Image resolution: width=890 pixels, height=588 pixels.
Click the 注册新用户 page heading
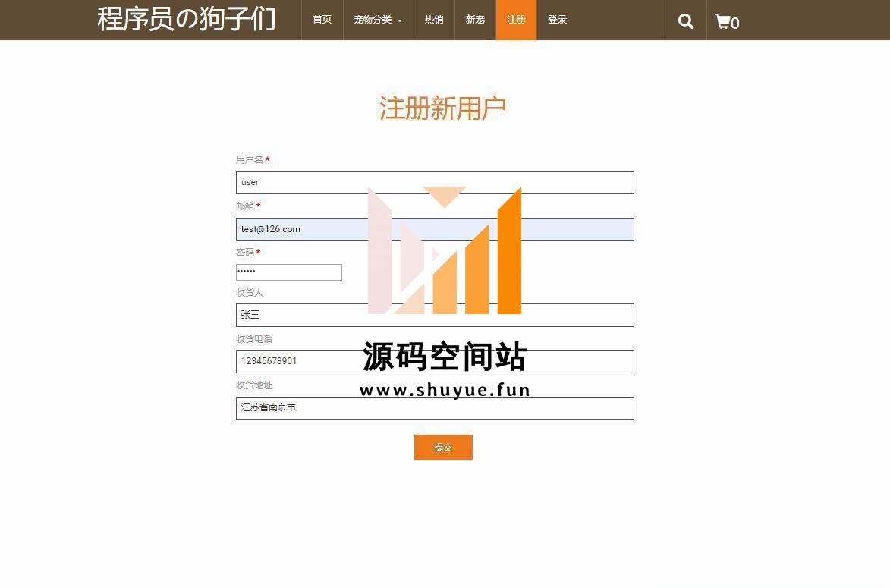pos(442,108)
